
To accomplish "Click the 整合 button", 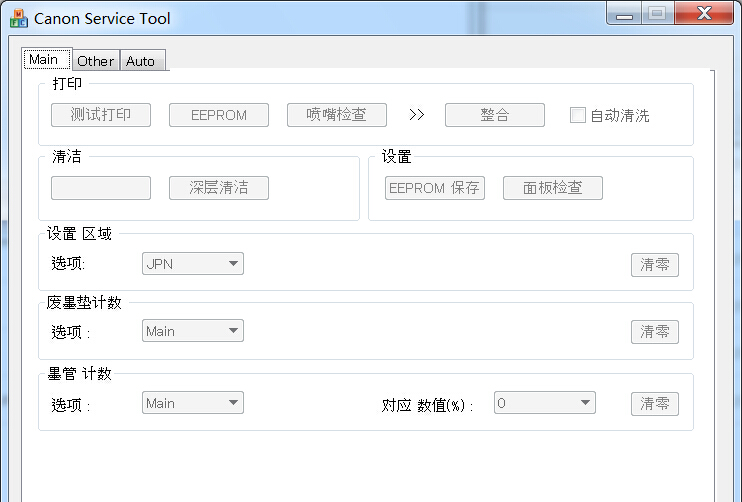I will tap(495, 115).
